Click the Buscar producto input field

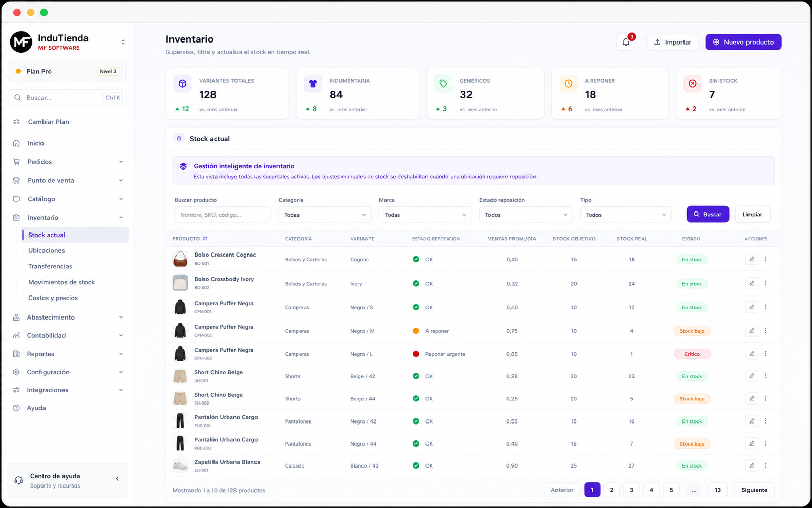click(222, 215)
